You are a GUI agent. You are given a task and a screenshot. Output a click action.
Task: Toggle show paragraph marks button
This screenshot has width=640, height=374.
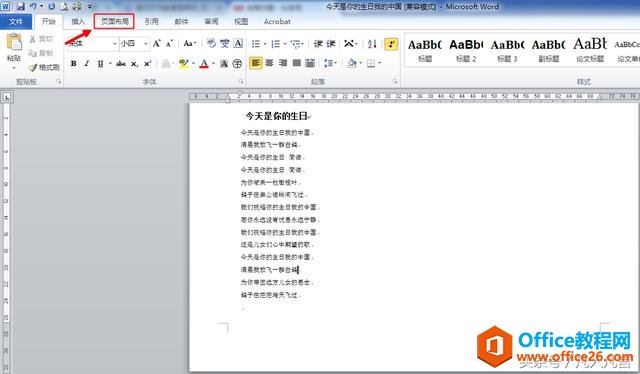(x=391, y=44)
